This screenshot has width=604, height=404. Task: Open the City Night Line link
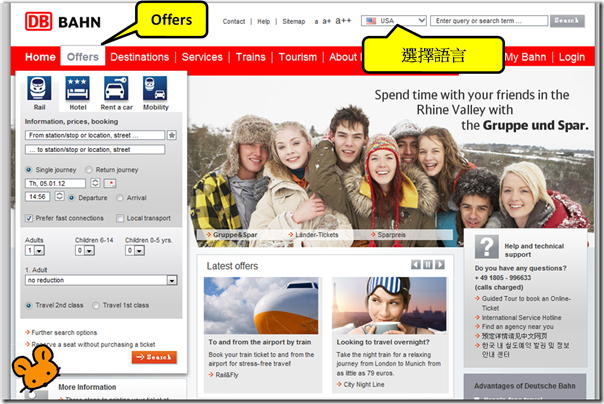click(364, 384)
